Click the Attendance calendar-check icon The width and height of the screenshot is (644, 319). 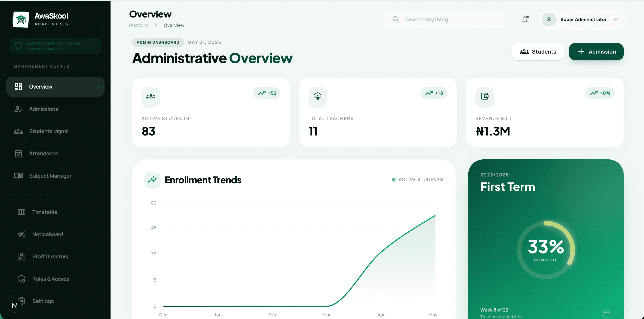point(18,153)
